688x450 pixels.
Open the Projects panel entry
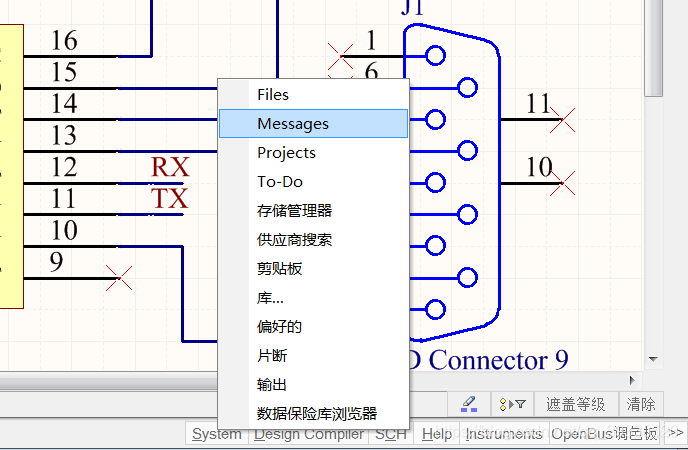(x=313, y=153)
